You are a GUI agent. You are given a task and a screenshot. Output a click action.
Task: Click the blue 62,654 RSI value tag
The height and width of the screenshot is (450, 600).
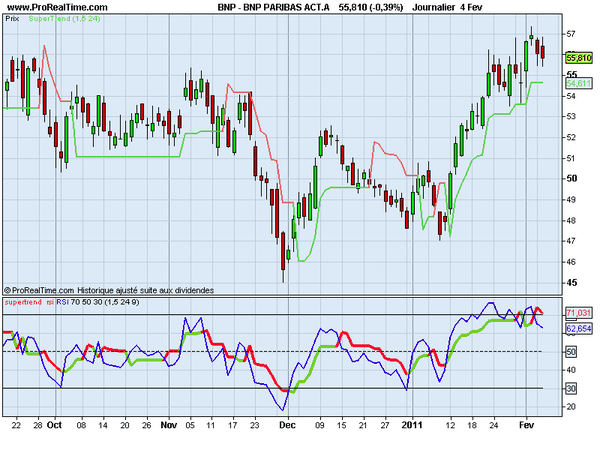[x=579, y=328]
